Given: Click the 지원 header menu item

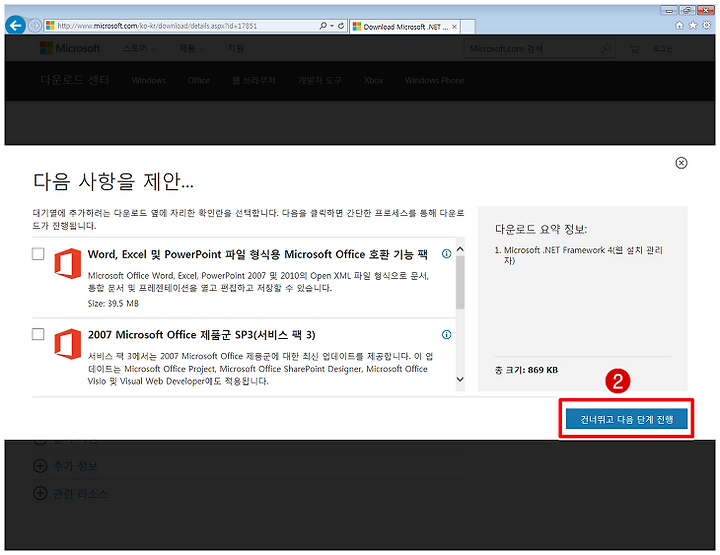Looking at the screenshot, I should [236, 48].
